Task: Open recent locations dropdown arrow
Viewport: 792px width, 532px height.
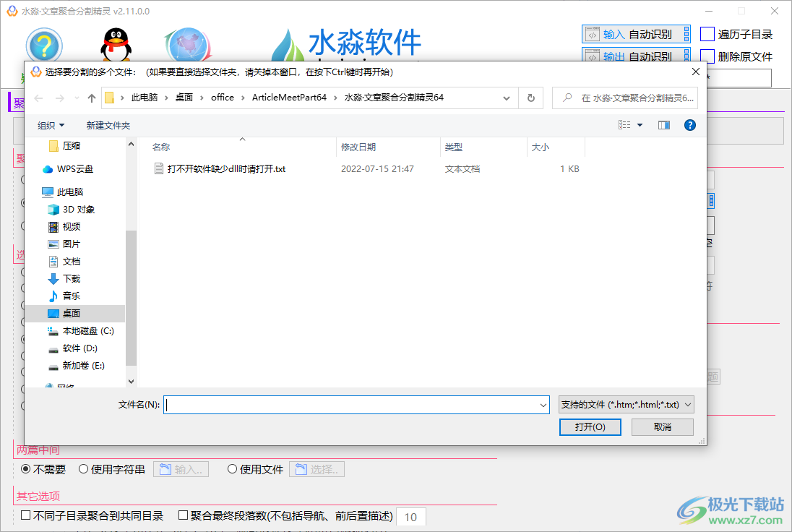Action: (77, 98)
